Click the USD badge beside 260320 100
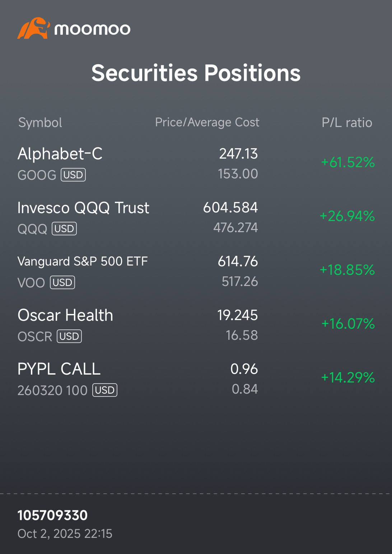Screen dimensions: 392x554 tap(105, 390)
